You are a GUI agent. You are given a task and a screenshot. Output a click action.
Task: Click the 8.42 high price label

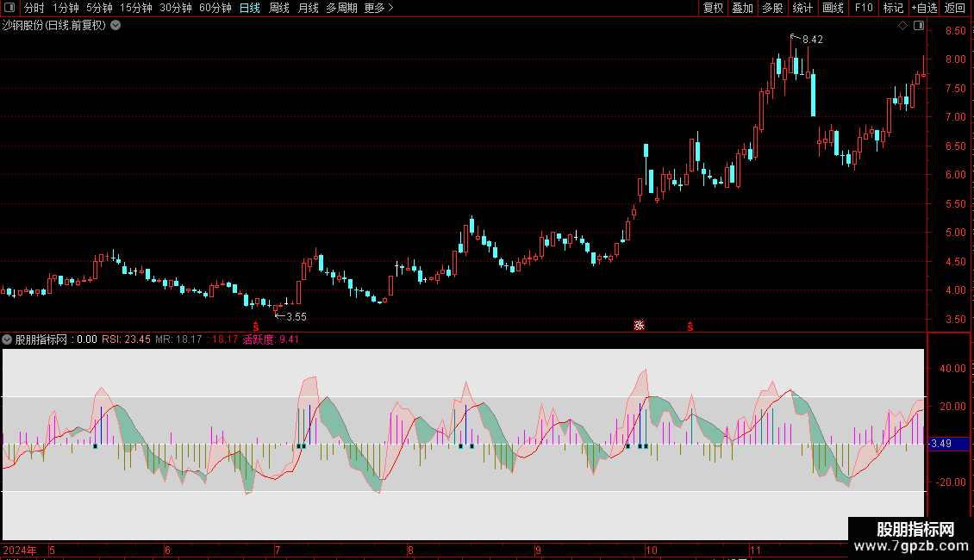[x=813, y=40]
